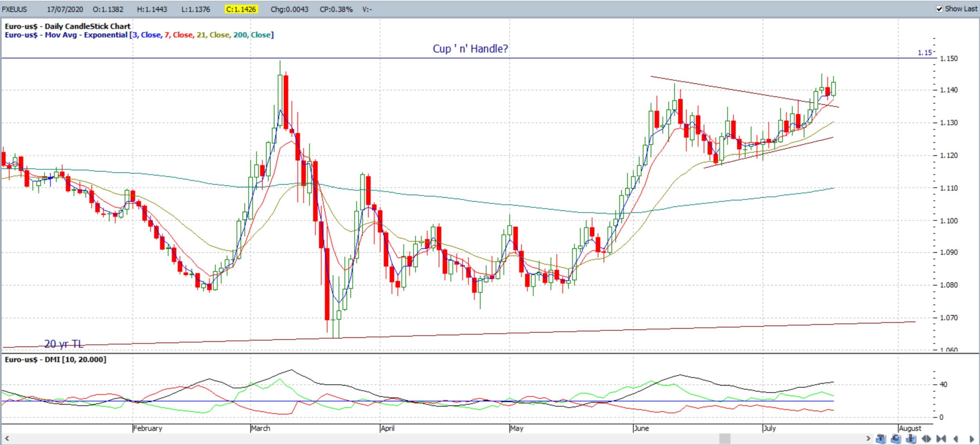The height and width of the screenshot is (445, 980).
Task: Click the 1.150 price axis label
Action: pos(949,58)
